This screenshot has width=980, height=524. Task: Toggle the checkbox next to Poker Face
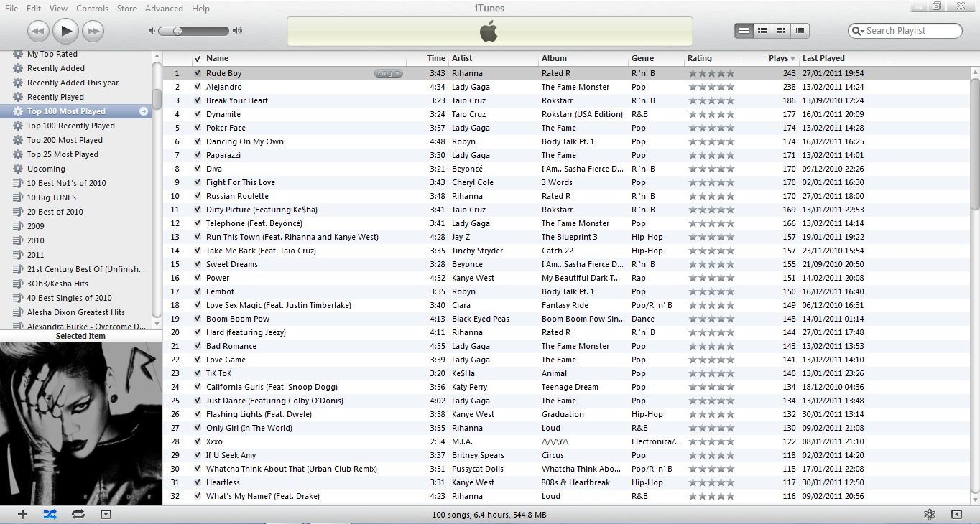tap(198, 128)
